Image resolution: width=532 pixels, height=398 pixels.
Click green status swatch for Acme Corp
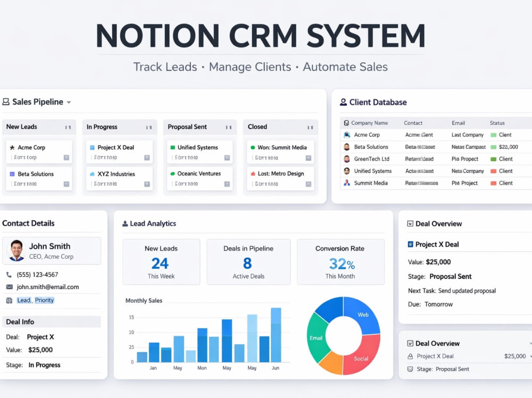tap(494, 135)
